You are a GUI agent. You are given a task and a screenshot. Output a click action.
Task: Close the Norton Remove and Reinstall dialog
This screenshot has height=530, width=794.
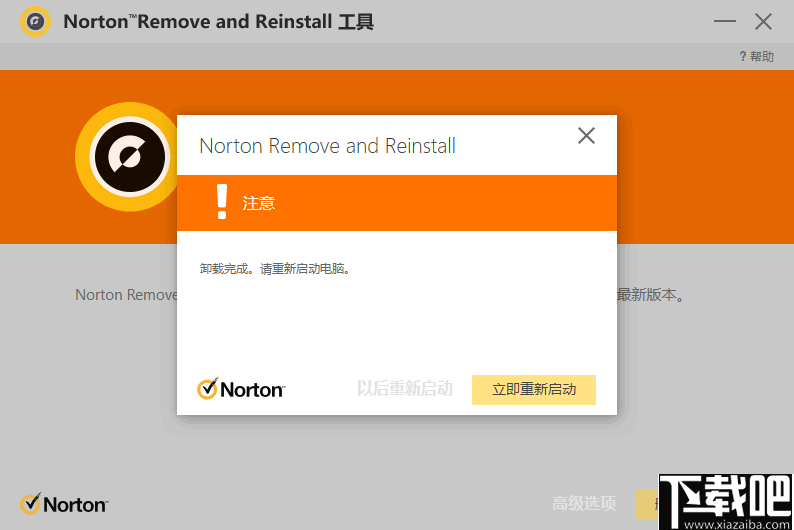click(x=586, y=135)
